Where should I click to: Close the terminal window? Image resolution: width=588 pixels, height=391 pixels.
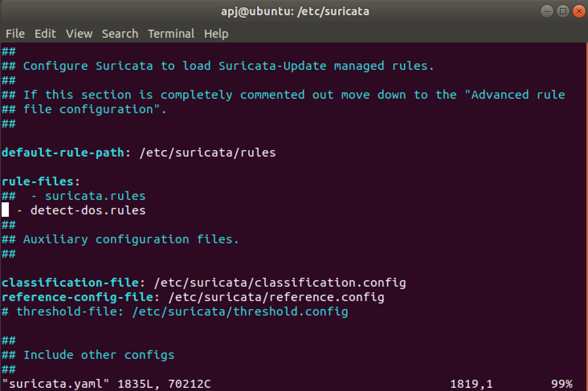[579, 11]
